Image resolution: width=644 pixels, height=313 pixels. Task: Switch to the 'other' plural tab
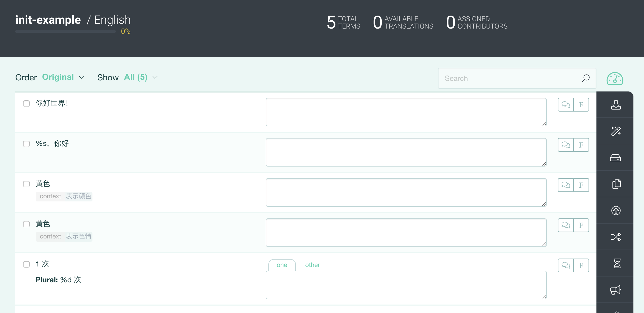coord(312,265)
